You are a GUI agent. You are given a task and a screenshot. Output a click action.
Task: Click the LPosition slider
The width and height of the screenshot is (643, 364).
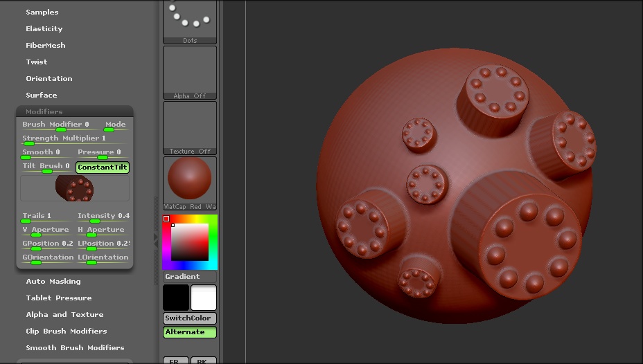pos(103,244)
